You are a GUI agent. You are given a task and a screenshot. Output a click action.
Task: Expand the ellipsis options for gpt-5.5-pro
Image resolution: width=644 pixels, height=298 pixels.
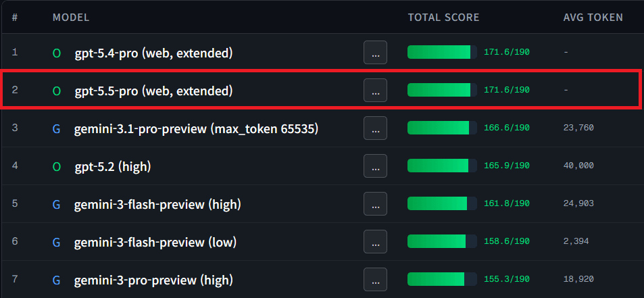(x=375, y=91)
